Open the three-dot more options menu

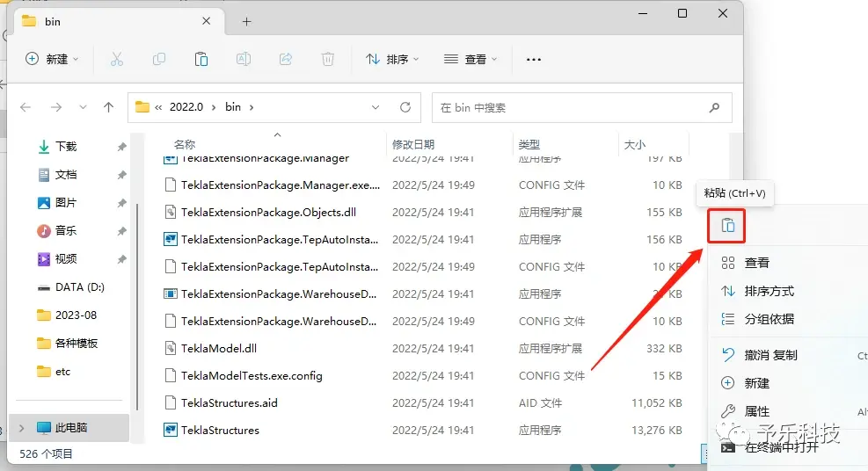[x=534, y=59]
